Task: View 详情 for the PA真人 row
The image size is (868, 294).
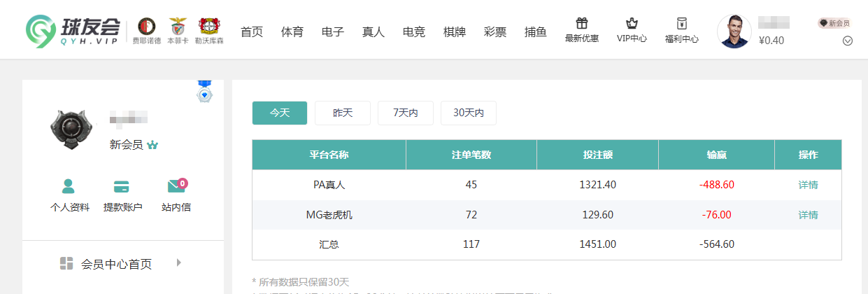Action: click(x=808, y=185)
